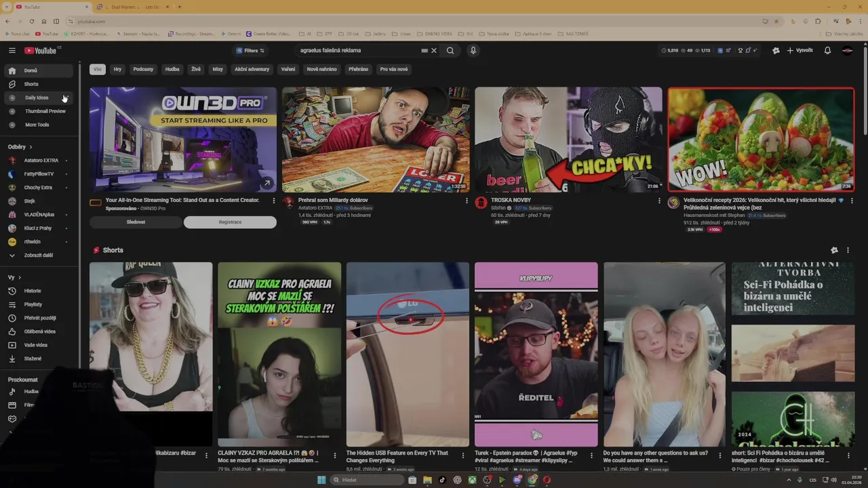The image size is (868, 488).
Task: Open options menu for Velikonoční recepty video
Action: (852, 201)
